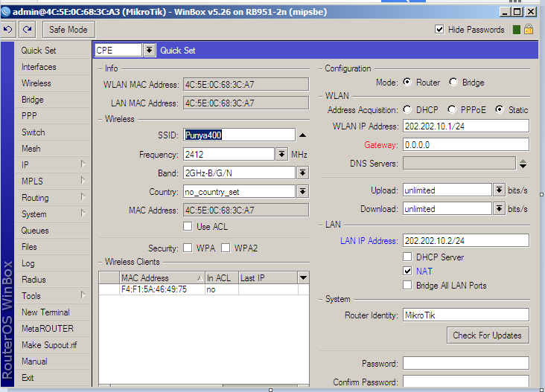545x392 pixels.
Task: Check Bridge All LAN Ports
Action: [x=407, y=285]
